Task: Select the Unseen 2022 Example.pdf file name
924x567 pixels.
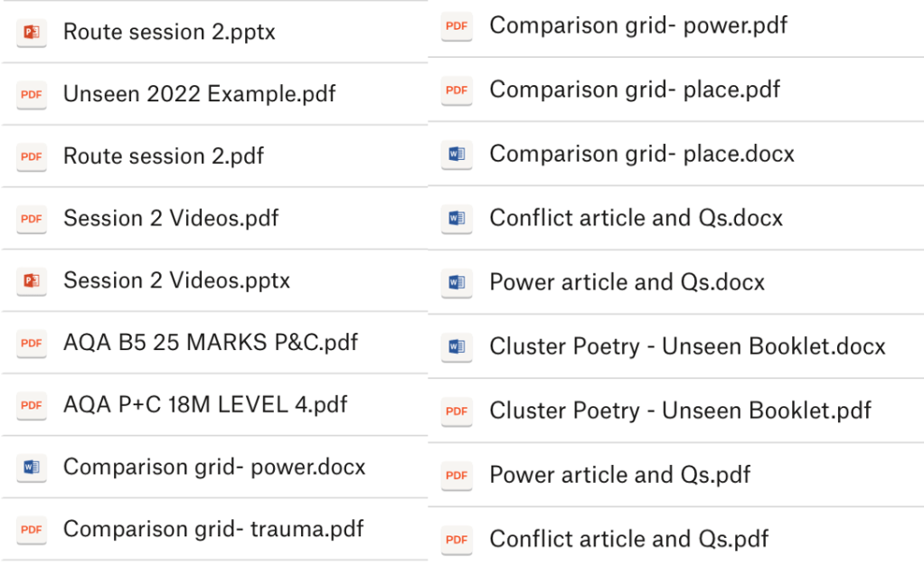Action: pos(199,94)
